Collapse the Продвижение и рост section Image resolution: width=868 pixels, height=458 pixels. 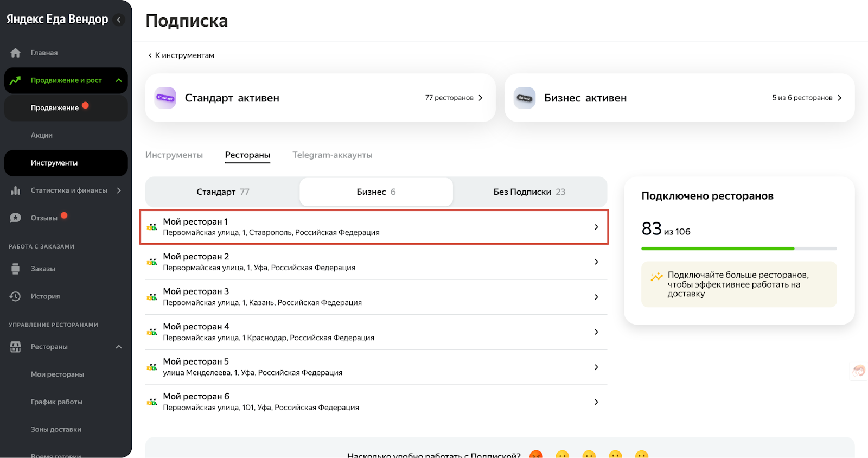click(119, 80)
